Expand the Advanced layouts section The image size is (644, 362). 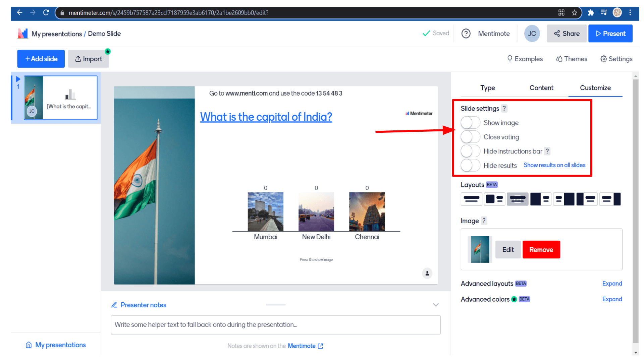612,284
